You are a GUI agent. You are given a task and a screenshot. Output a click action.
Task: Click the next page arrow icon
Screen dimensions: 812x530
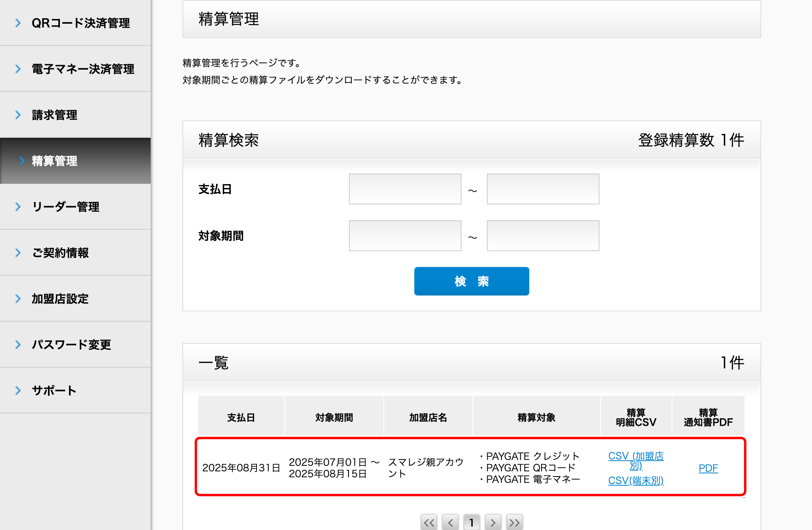point(493,522)
